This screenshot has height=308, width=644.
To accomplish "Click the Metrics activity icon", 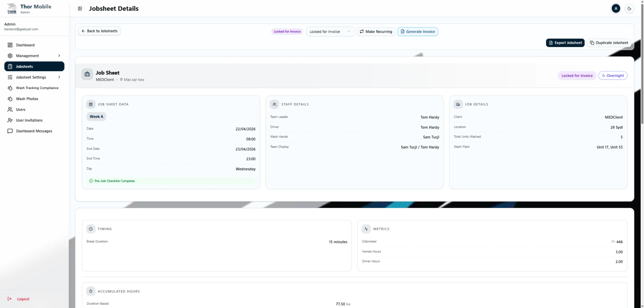I will [366, 229].
